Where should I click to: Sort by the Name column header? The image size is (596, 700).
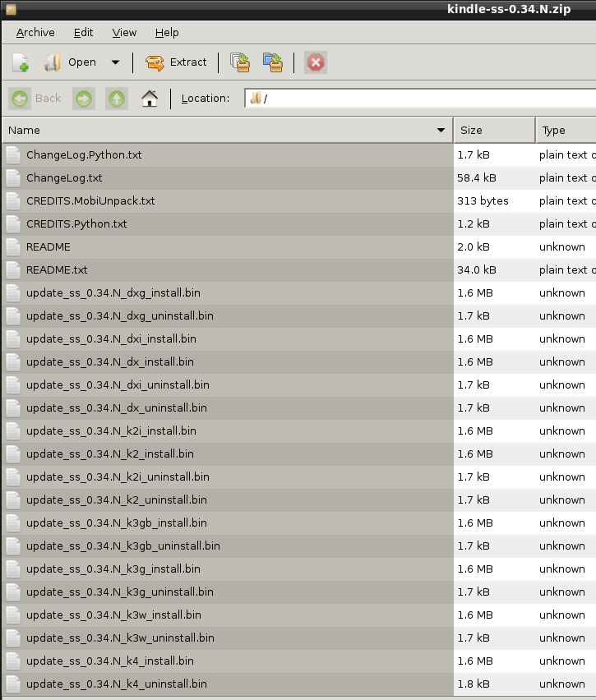pyautogui.click(x=227, y=131)
